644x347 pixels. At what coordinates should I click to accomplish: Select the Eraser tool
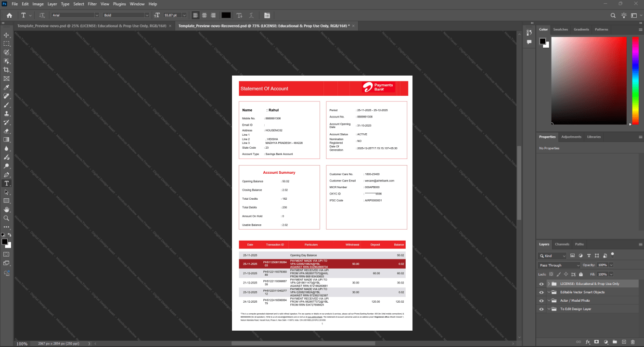point(7,131)
